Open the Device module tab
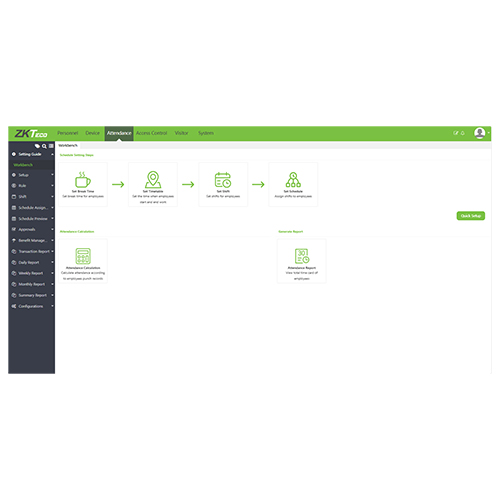The image size is (500, 500). point(92,133)
